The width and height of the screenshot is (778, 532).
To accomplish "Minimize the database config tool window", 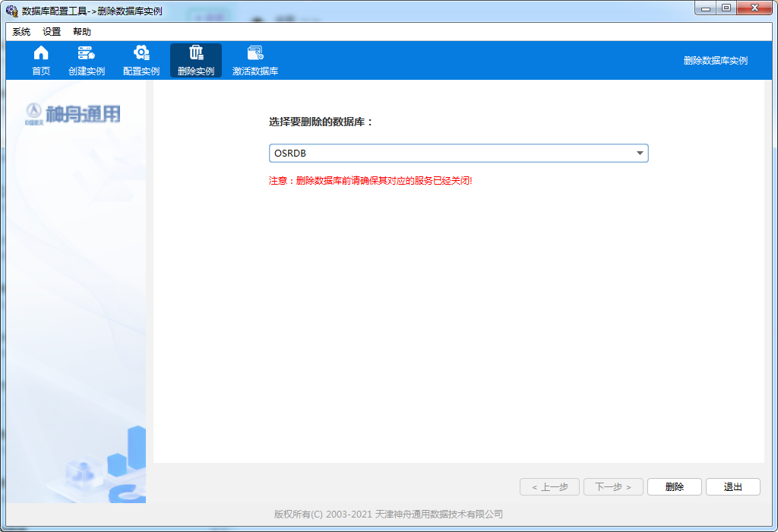I will 707,8.
